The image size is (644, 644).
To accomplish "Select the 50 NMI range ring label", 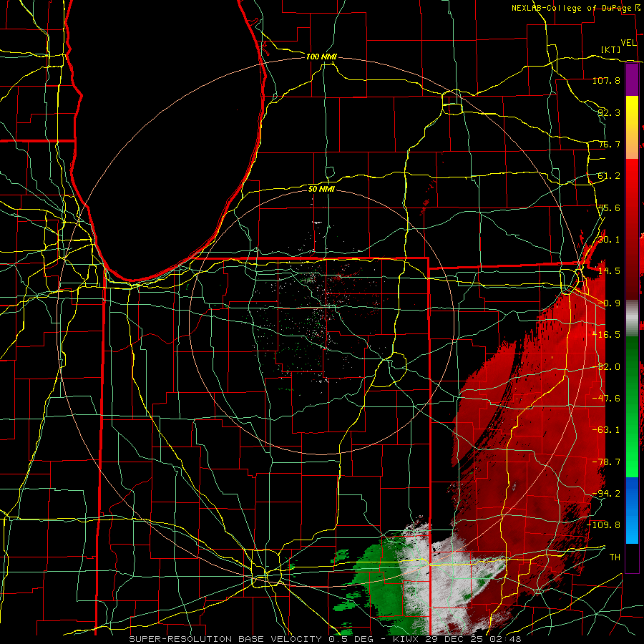I will tap(321, 189).
